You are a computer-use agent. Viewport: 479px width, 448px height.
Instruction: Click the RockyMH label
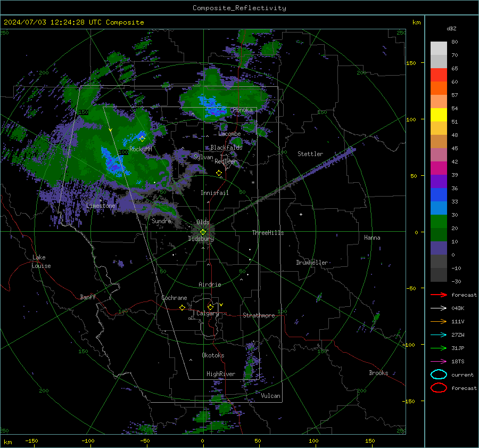[141, 149]
